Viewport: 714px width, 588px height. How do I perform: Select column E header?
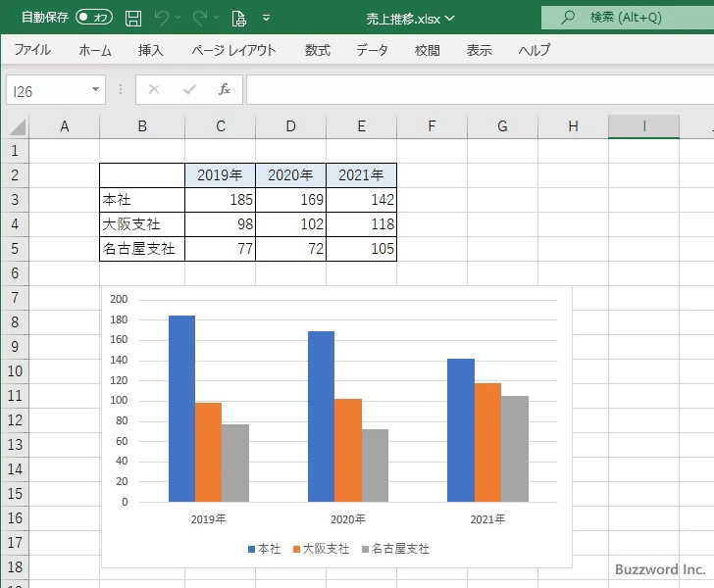tap(362, 126)
